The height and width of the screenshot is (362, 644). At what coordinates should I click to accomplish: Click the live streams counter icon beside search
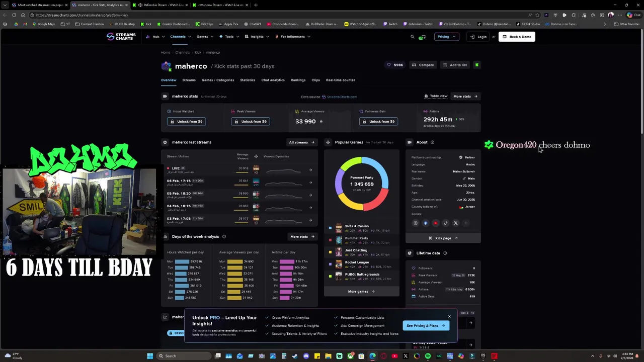[422, 37]
